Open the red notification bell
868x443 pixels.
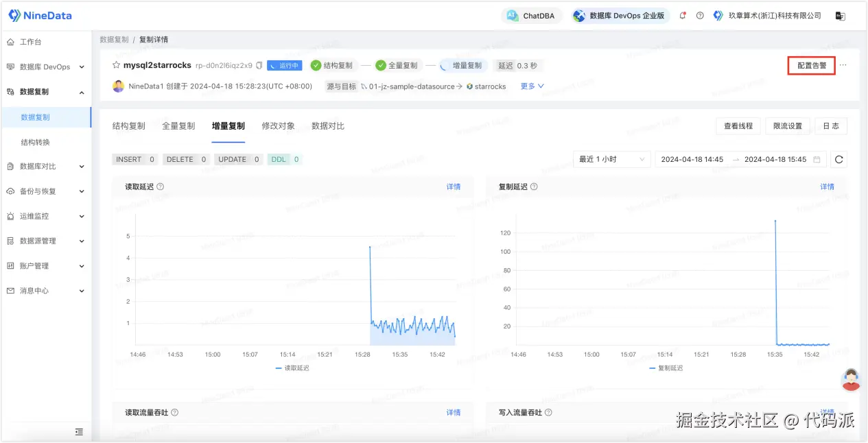click(683, 16)
